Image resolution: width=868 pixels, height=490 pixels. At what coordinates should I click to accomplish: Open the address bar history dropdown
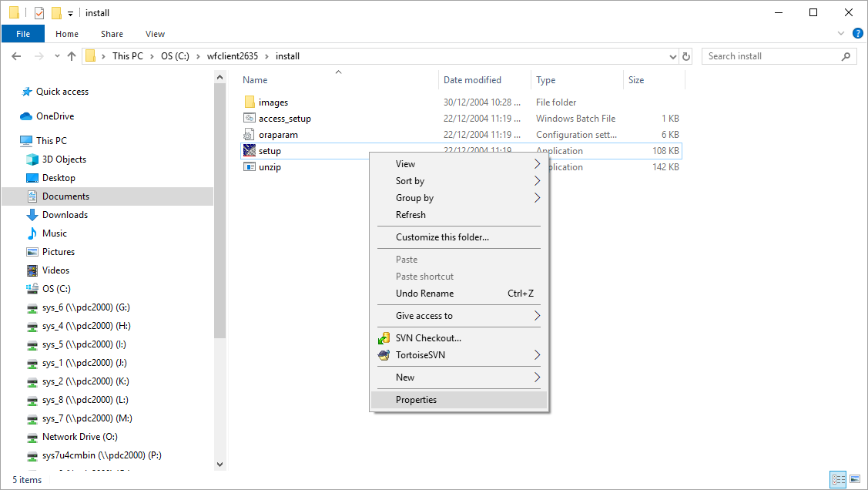672,56
